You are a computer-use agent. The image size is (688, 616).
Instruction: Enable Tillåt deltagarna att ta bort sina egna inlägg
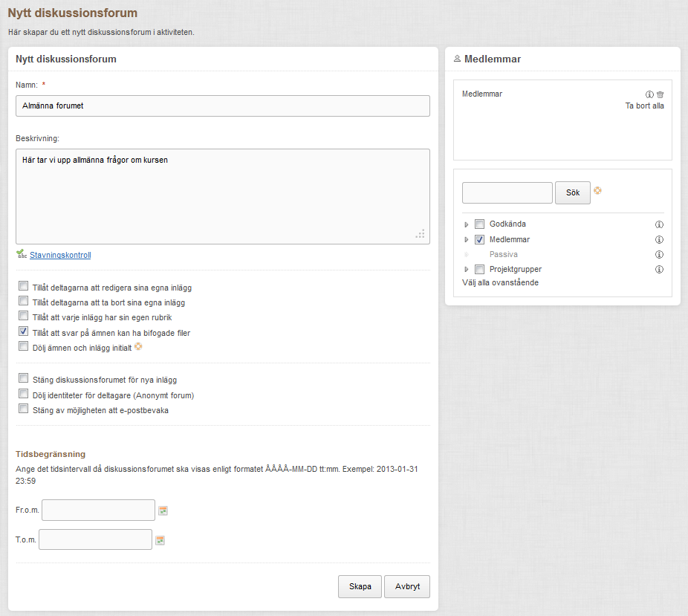coord(24,301)
